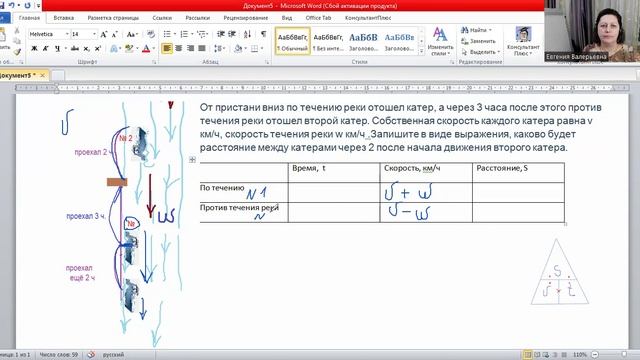640x360 pixels.
Task: Open Ссылки ribbon tab
Action: pos(162,18)
